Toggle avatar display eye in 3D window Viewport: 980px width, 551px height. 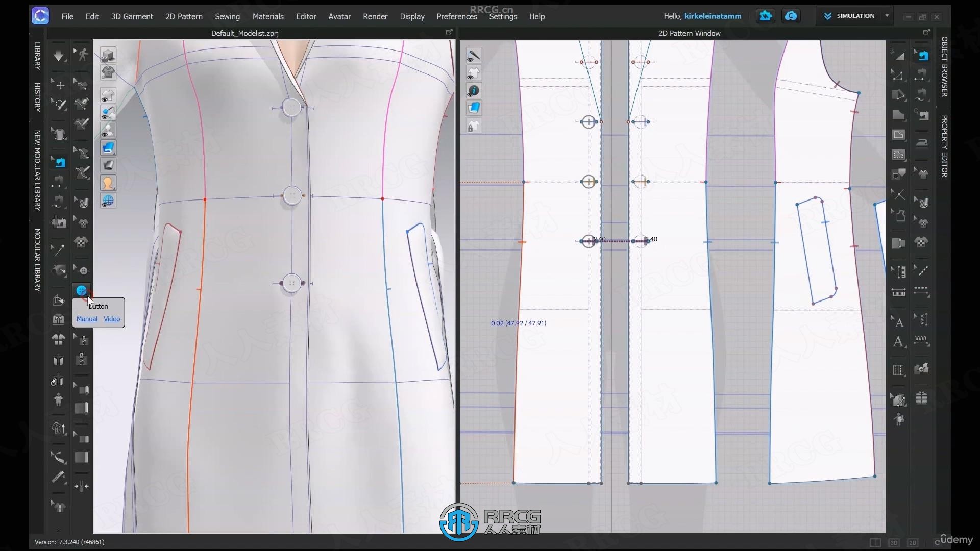pyautogui.click(x=108, y=130)
